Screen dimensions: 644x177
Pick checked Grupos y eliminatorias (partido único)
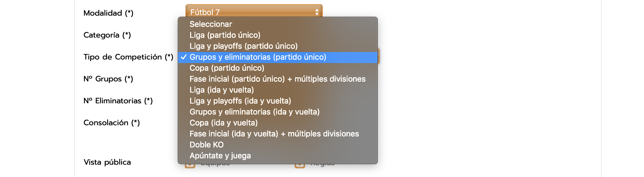tap(258, 57)
